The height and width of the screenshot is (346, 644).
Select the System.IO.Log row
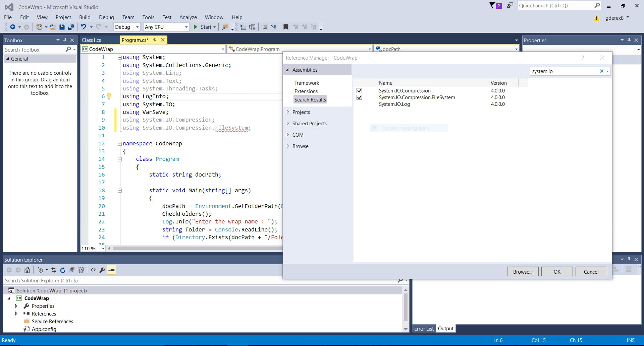coord(441,104)
